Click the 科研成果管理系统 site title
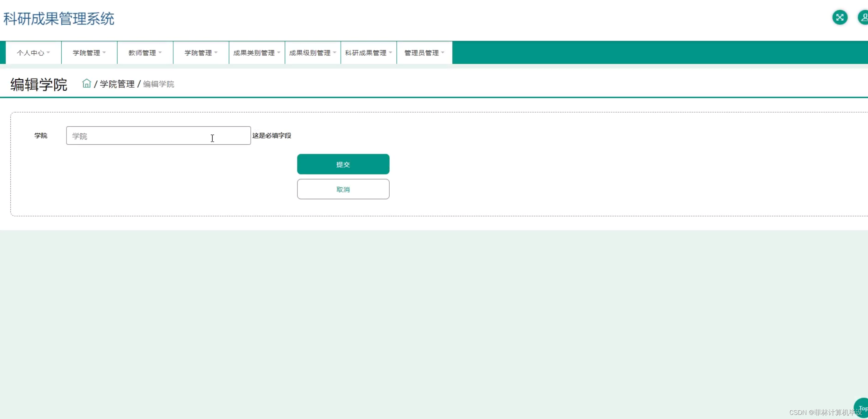 59,19
